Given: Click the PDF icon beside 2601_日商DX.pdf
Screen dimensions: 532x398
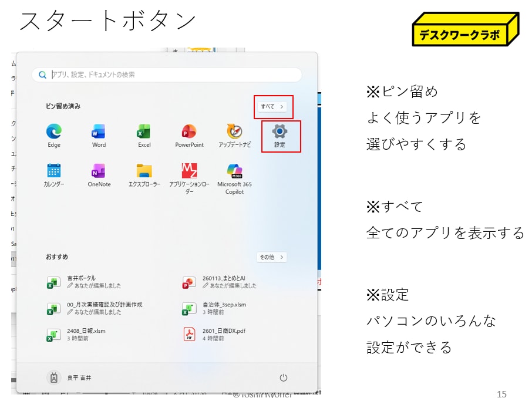Looking at the screenshot, I should 189,334.
